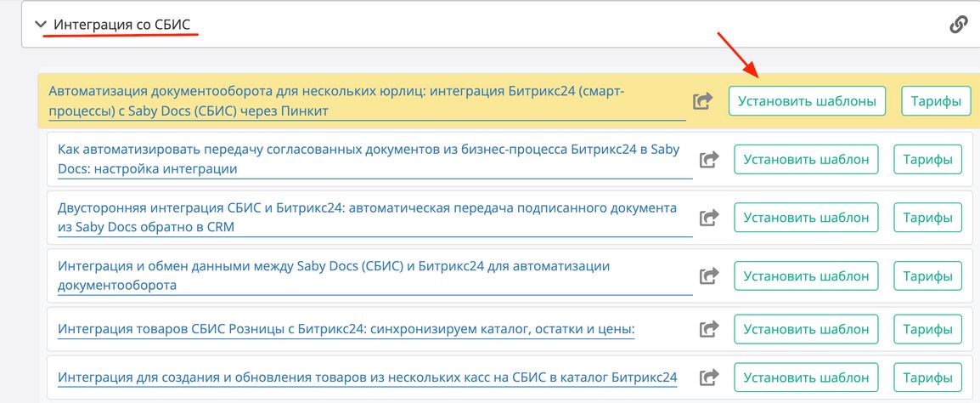Click share icon for two-way SBIS integration row

[x=708, y=218]
